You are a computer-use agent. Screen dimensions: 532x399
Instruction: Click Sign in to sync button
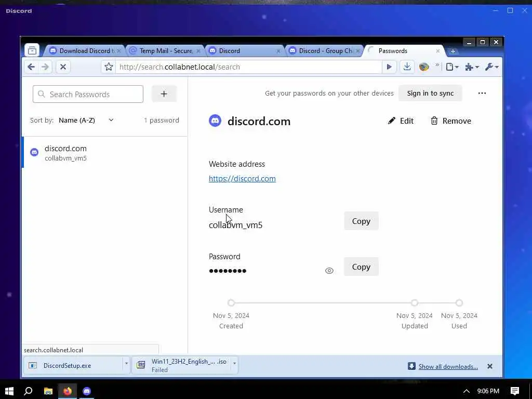(430, 93)
